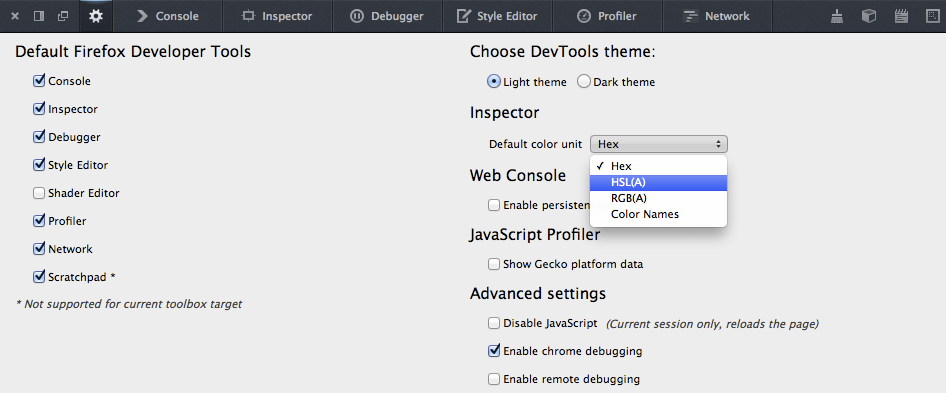This screenshot has height=393, width=946.
Task: Choose RGB(A) from color unit list
Action: coord(658,198)
